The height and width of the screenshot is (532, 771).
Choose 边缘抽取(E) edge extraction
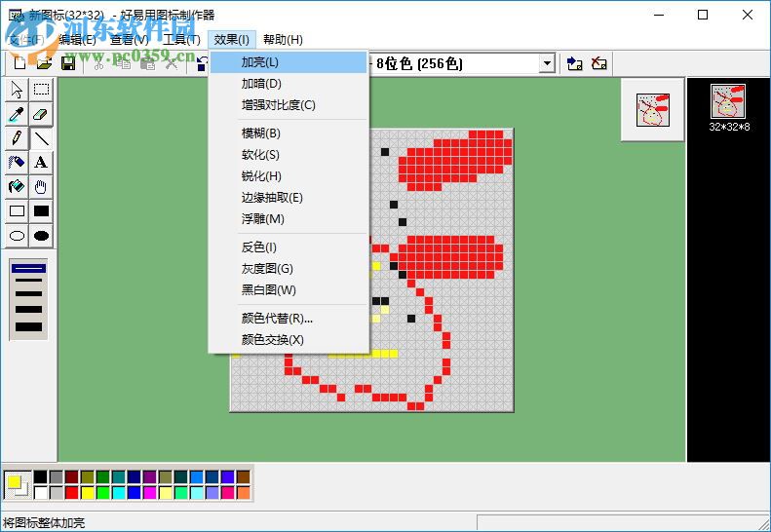289,198
